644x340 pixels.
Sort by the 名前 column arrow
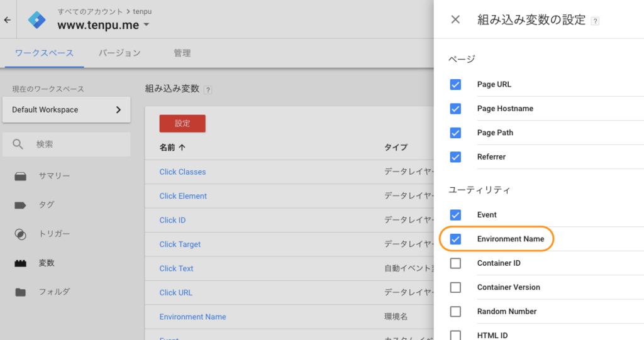(x=182, y=148)
